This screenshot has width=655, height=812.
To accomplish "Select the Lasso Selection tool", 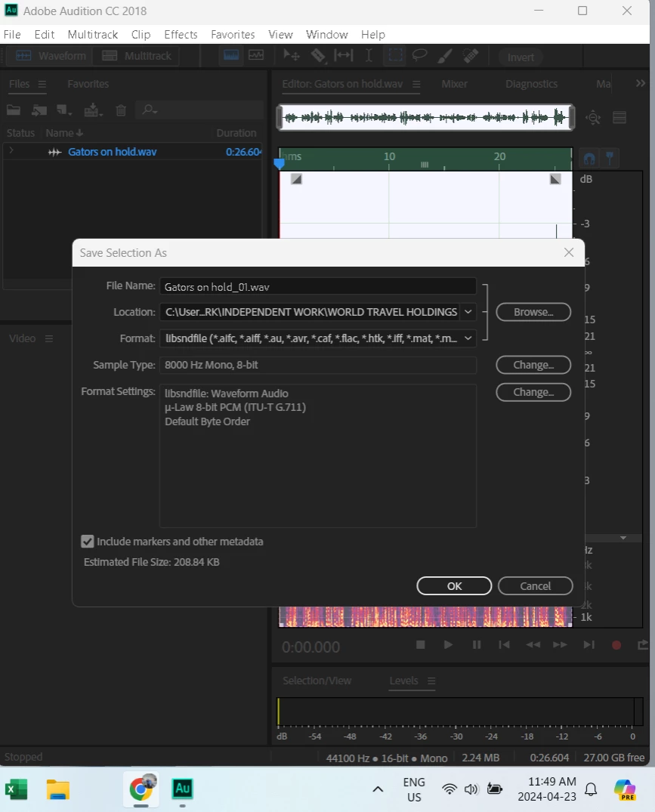I will (x=419, y=55).
